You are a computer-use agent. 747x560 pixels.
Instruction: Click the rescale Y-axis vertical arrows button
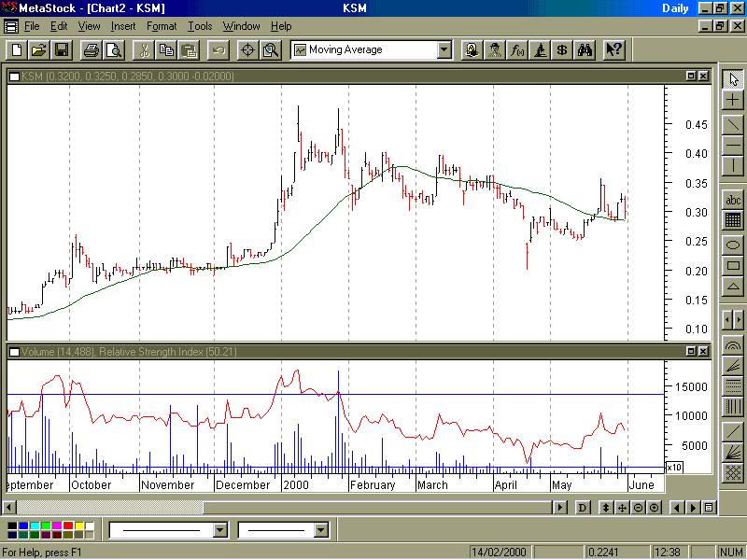point(605,508)
